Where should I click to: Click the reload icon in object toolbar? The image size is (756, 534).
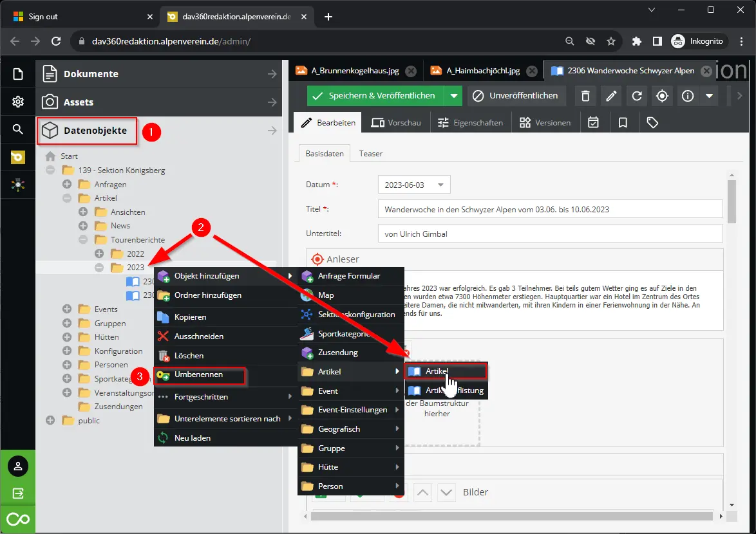(636, 97)
